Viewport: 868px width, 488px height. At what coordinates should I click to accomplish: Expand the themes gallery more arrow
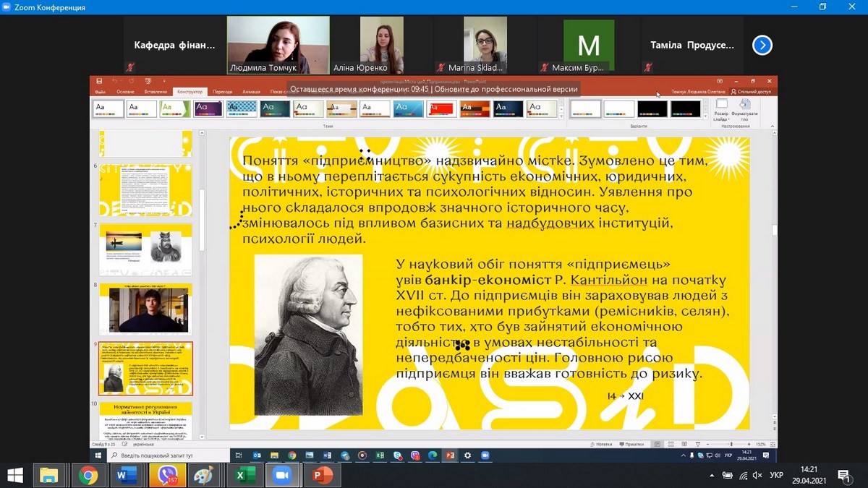coord(563,116)
